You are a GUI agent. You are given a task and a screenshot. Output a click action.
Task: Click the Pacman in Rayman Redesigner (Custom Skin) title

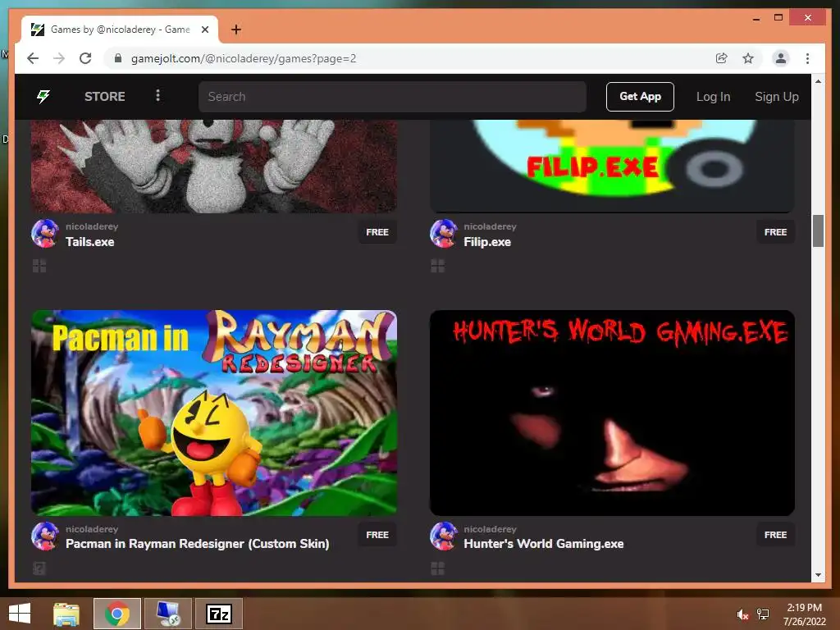pos(197,544)
